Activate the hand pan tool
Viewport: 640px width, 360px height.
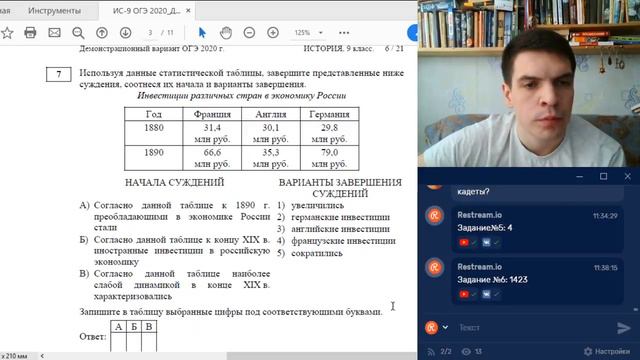pos(226,33)
